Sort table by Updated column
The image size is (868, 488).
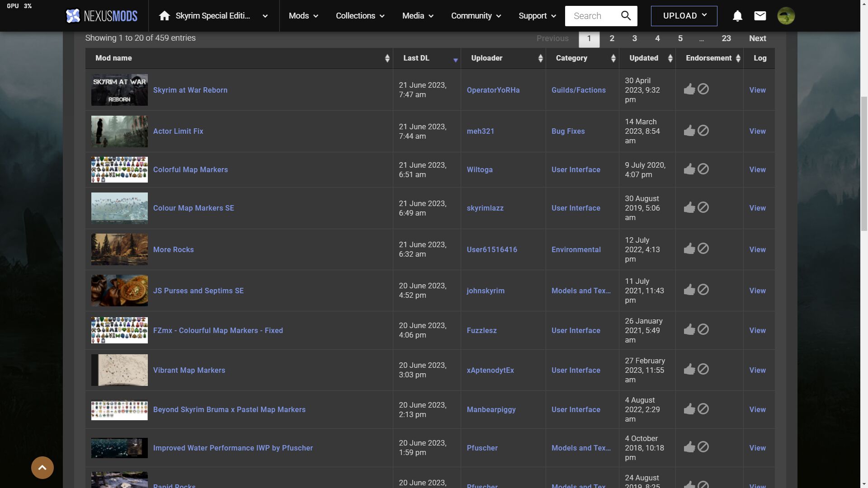[x=647, y=58]
